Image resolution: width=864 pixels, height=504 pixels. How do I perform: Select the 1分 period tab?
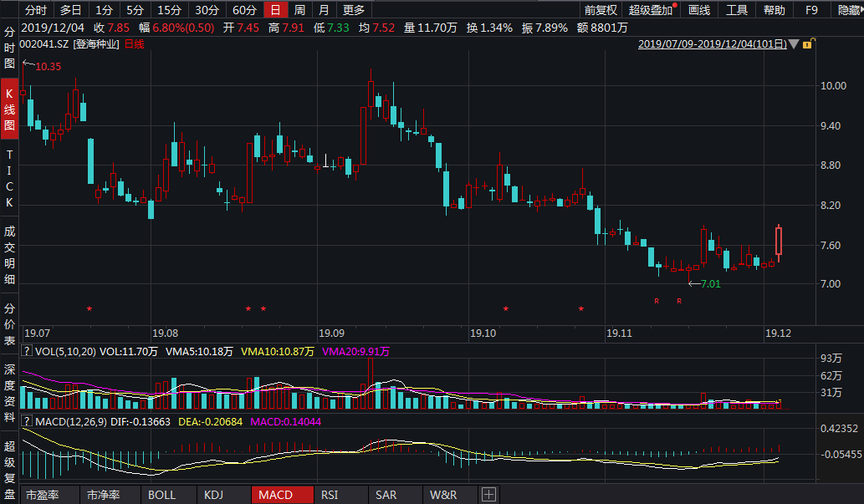[x=104, y=10]
